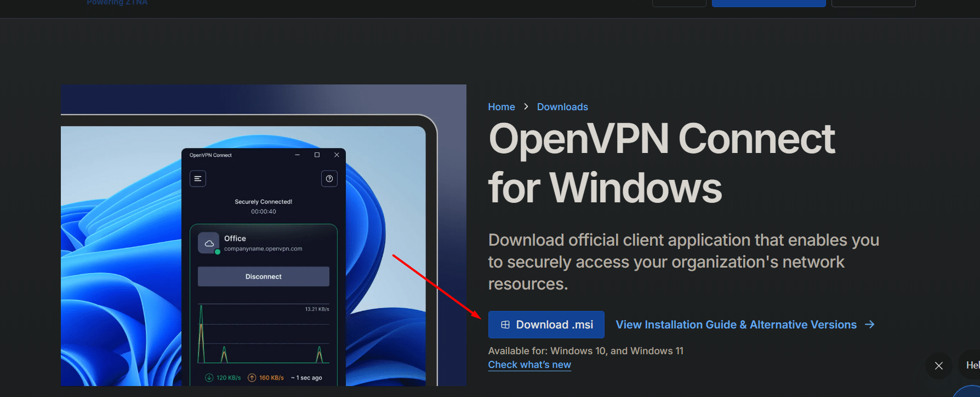Click the question mark help icon in app preview
Screen dimensions: 980x397
pos(329,179)
